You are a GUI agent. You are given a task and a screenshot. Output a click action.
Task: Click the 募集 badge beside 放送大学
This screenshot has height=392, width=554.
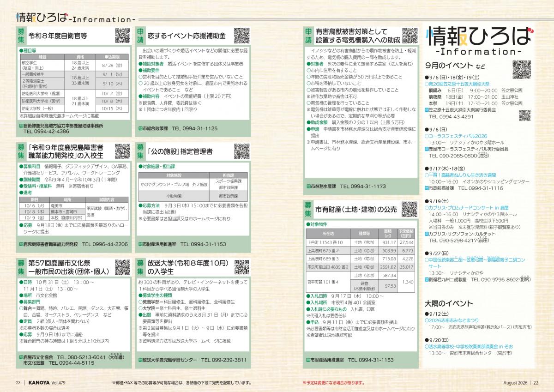coord(140,267)
